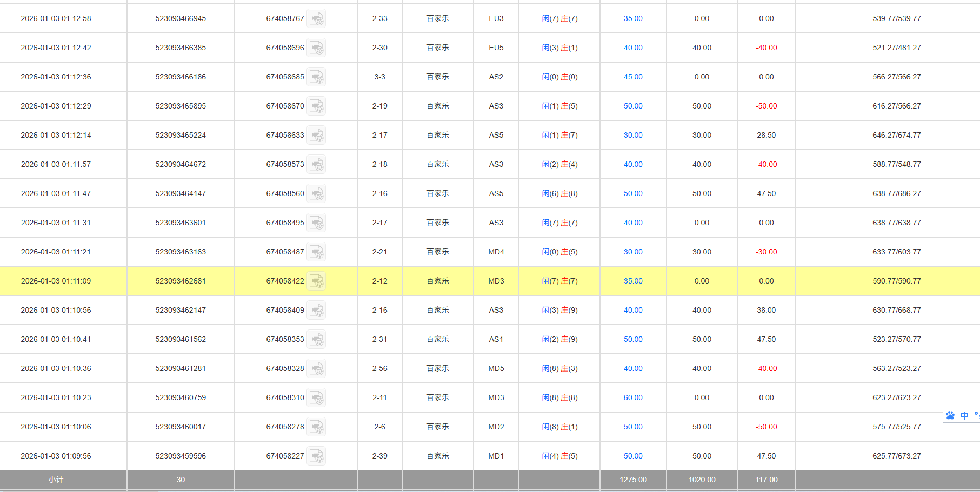Open result 闲(8) 庄(3) for table MD5
This screenshot has height=492, width=980.
click(559, 368)
